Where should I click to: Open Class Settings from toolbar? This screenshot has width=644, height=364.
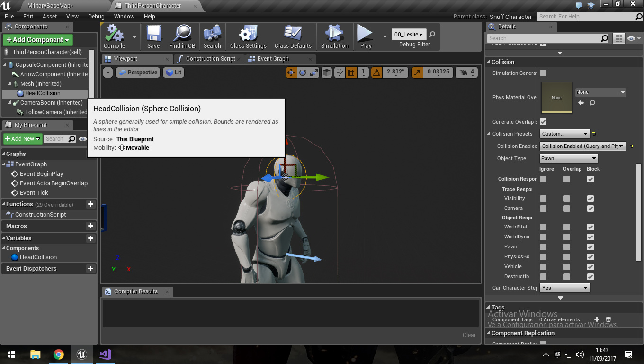coord(248,36)
